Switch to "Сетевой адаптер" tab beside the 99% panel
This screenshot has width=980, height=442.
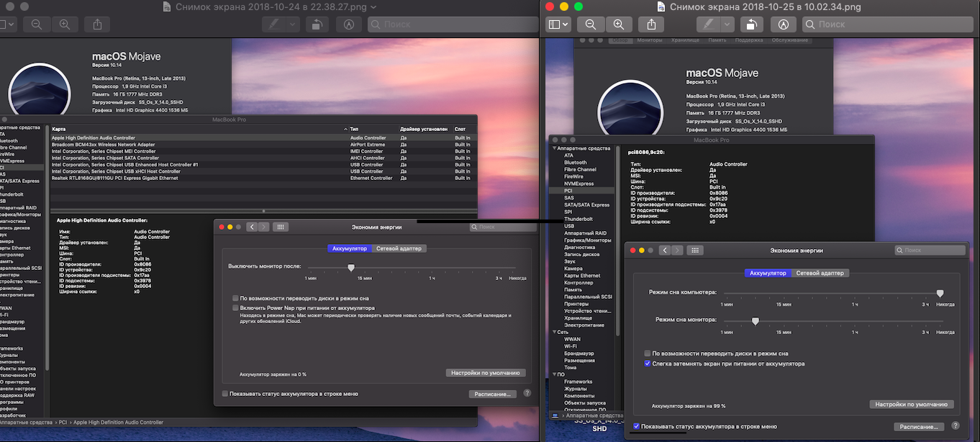point(820,274)
